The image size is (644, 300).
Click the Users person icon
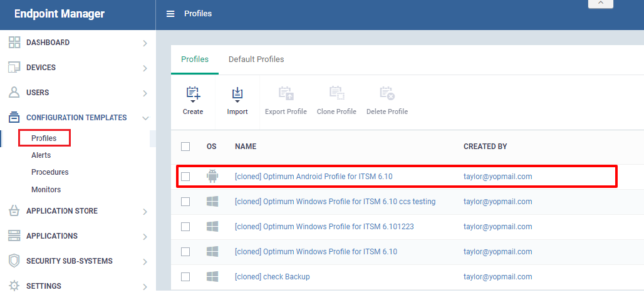pos(14,92)
